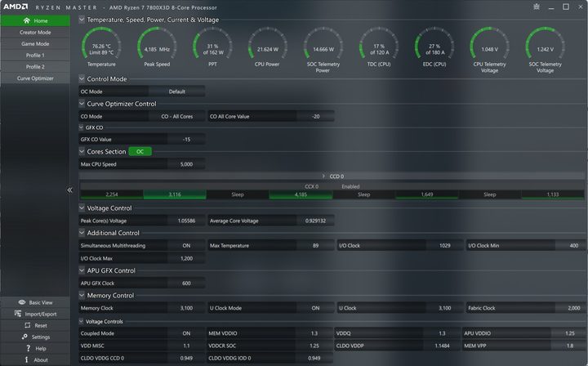Expand the CCD 0 chevron
The width and height of the screenshot is (588, 366).
(323, 176)
